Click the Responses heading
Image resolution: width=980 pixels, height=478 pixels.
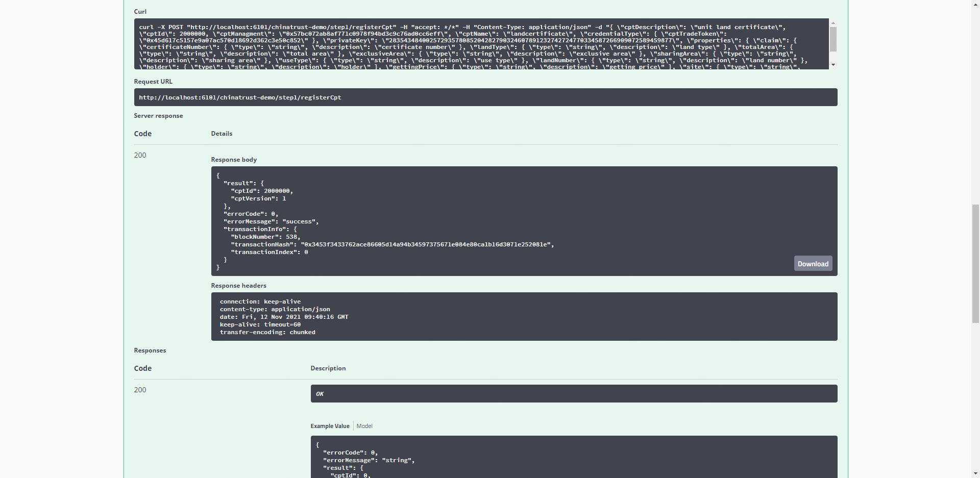click(150, 350)
